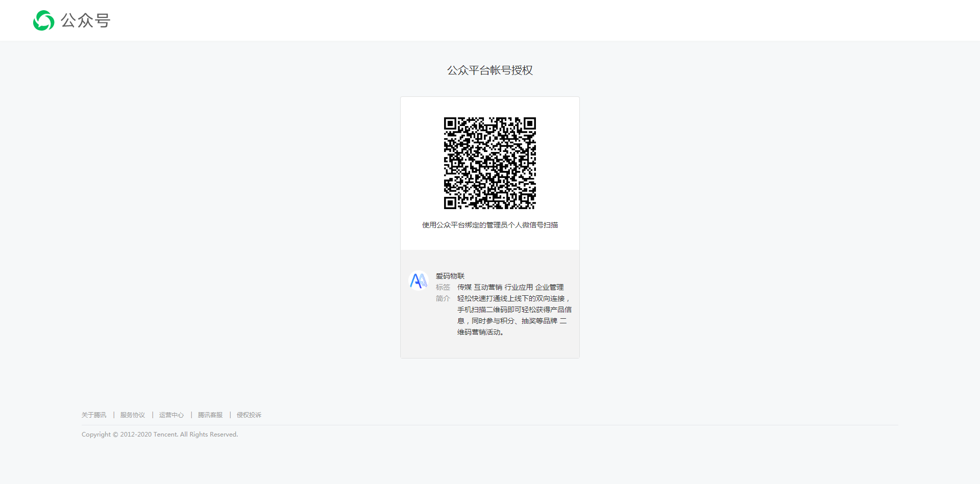
Task: Click the 公众平台帐号授权 page title
Action: [490, 70]
